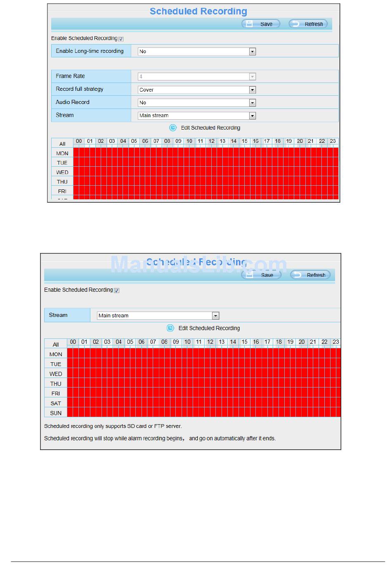Click the Record full strategy label

point(80,89)
